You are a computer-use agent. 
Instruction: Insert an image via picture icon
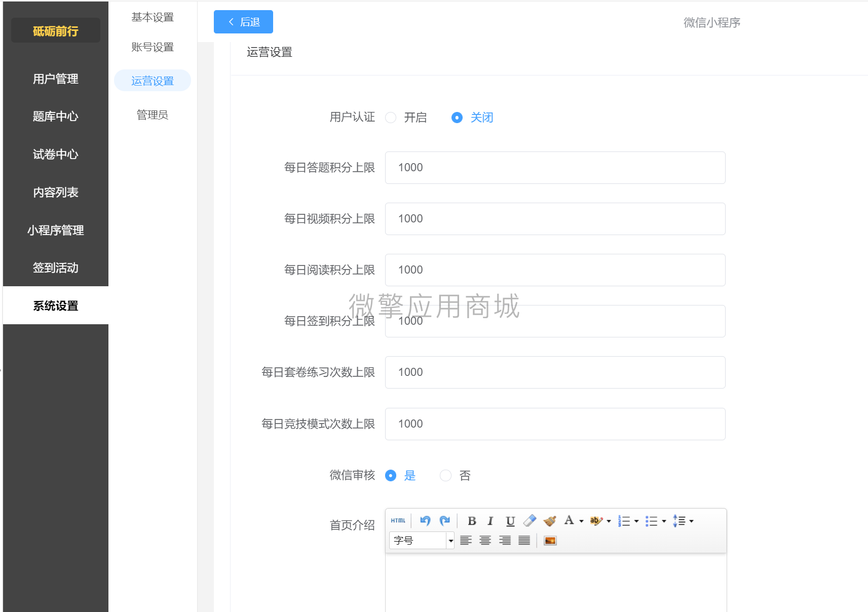[550, 541]
